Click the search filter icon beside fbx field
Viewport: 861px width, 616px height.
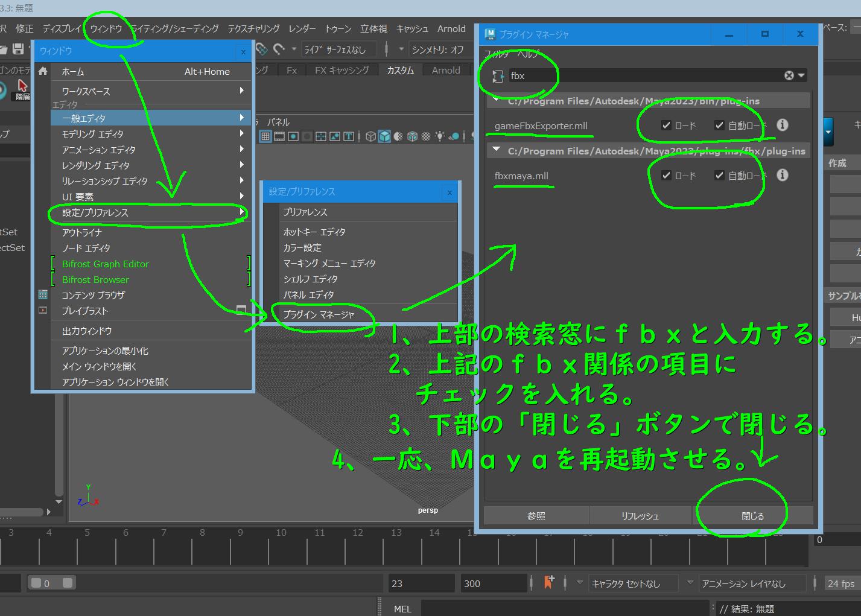click(498, 76)
